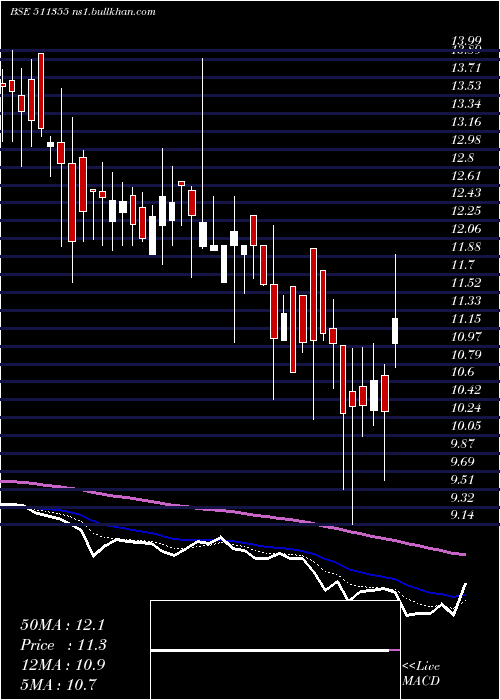Click the 13.16 price level label

click(466, 121)
